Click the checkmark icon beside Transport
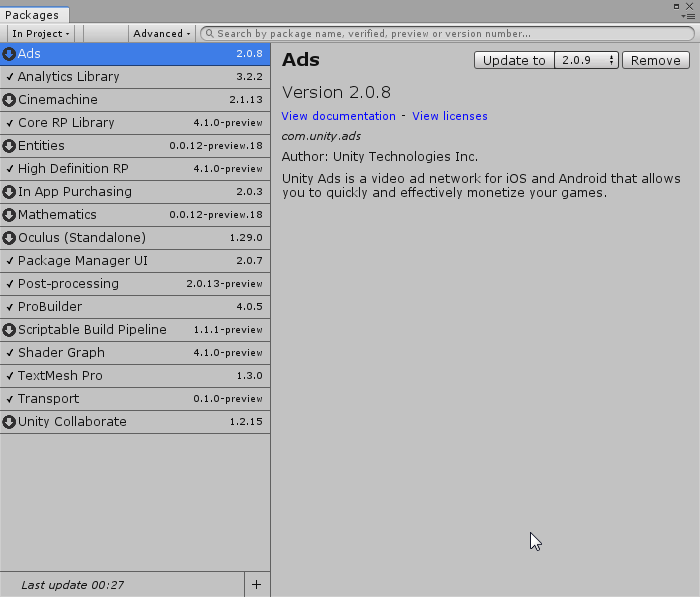 (x=10, y=399)
